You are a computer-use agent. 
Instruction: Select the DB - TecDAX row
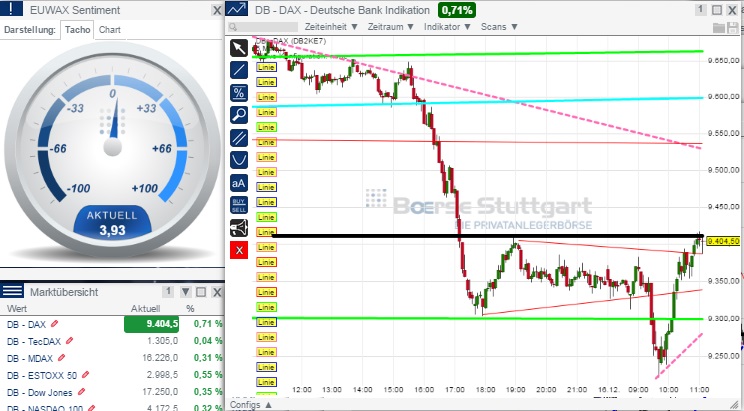click(112, 341)
